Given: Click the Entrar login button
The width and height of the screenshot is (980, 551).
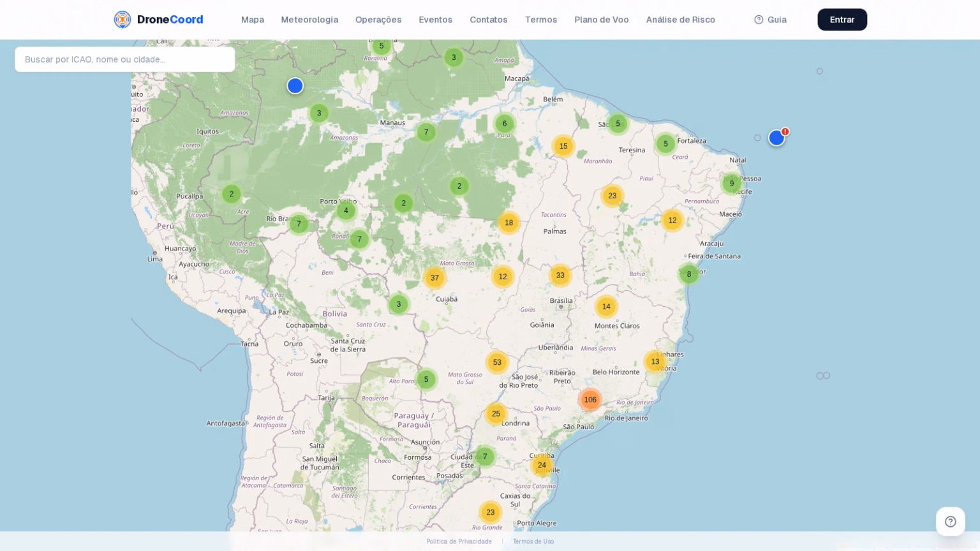Looking at the screenshot, I should [842, 20].
